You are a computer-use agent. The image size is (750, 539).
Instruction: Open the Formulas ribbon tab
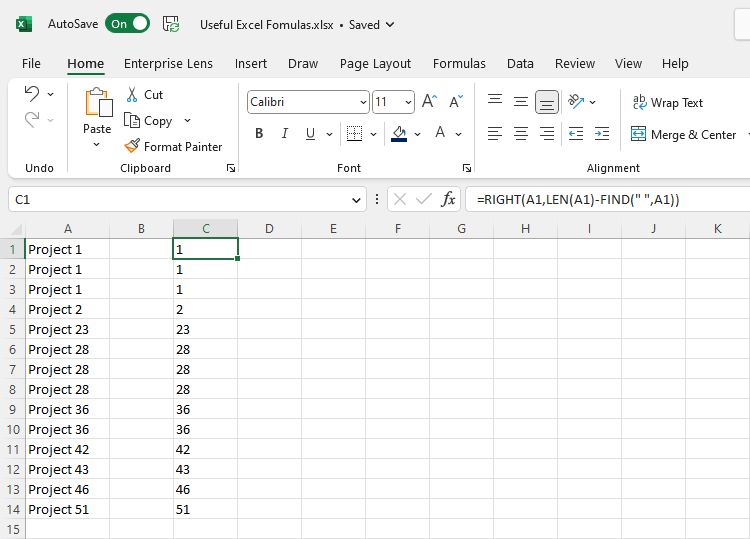pyautogui.click(x=459, y=63)
